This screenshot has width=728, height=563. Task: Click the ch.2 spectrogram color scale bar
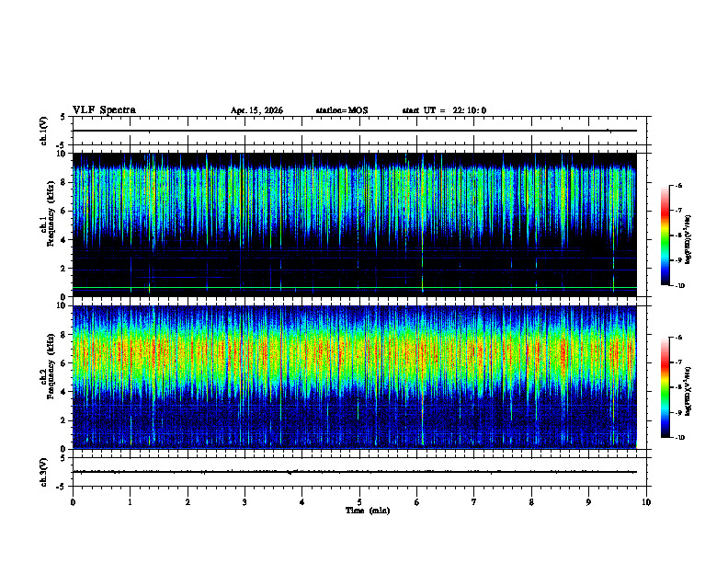(665, 387)
